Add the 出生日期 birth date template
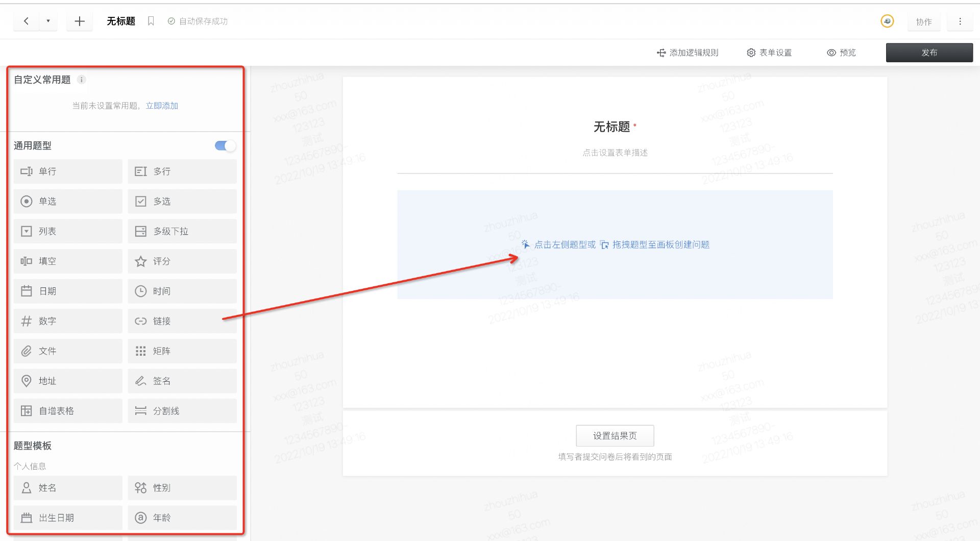The height and width of the screenshot is (541, 980). coord(68,518)
